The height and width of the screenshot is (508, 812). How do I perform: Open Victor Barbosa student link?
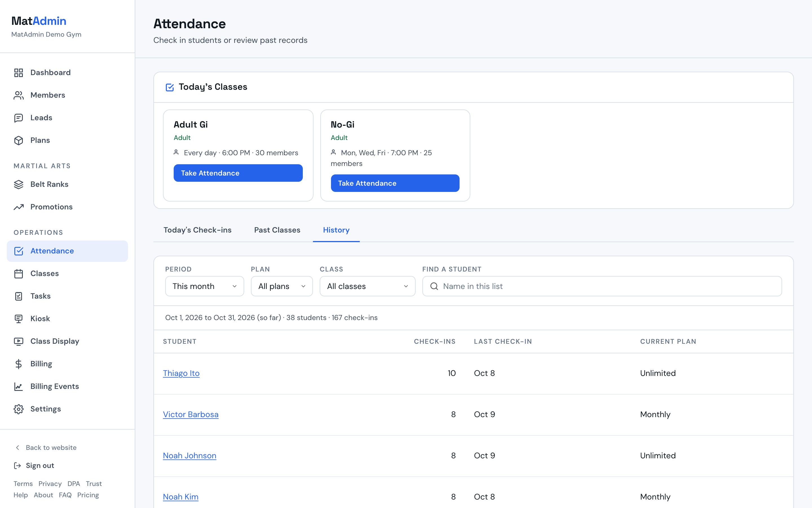pos(191,415)
